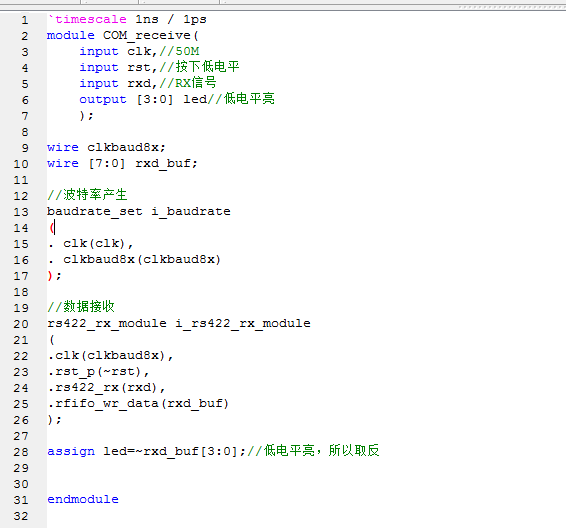Click the red closing parenthesis on line 17

click(x=50, y=276)
